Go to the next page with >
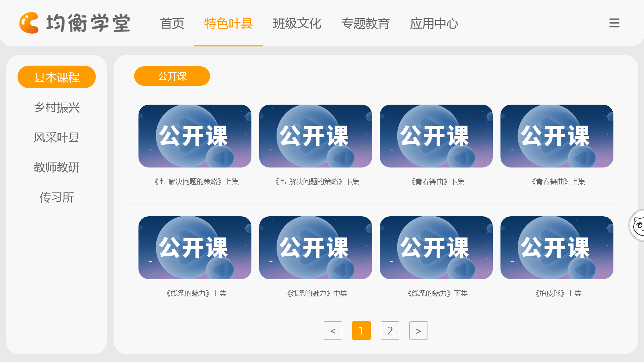This screenshot has height=362, width=644. coord(418,330)
